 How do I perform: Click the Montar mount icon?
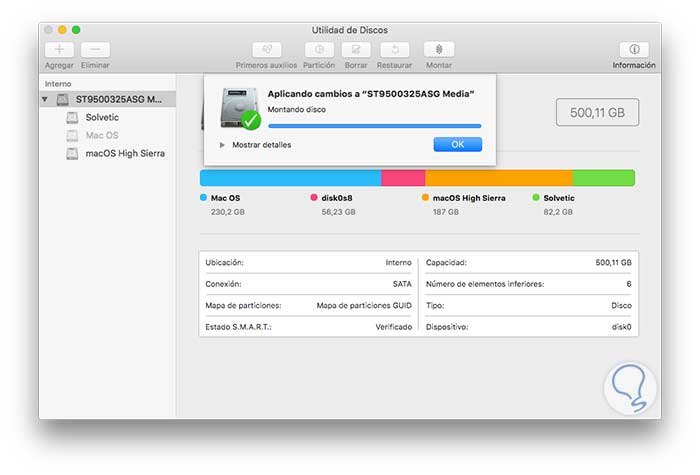(439, 50)
